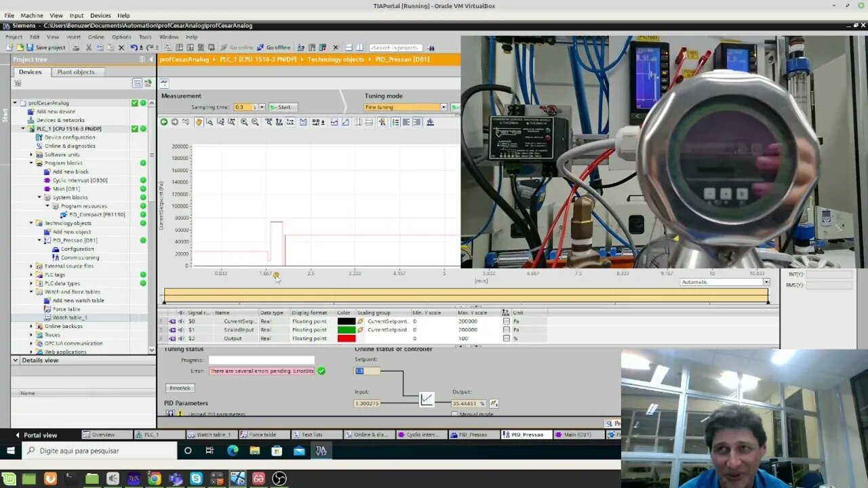Click the Upload PID parameters icon
The height and width of the screenshot is (488, 868).
(170, 413)
